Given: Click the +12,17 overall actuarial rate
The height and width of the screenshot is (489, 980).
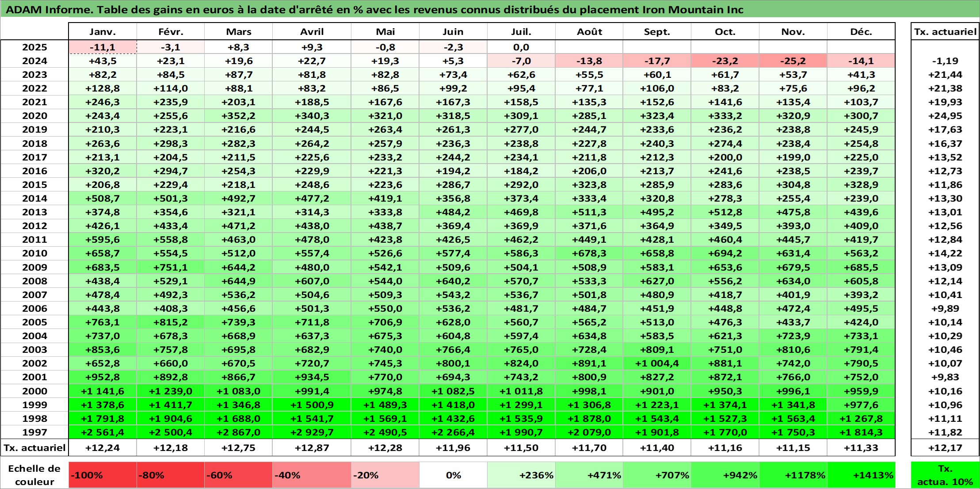Looking at the screenshot, I should coord(945,447).
